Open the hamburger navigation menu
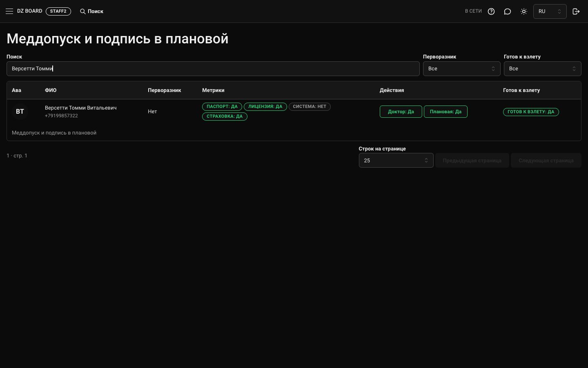Screen dimensions: 588x368 click(x=9, y=11)
